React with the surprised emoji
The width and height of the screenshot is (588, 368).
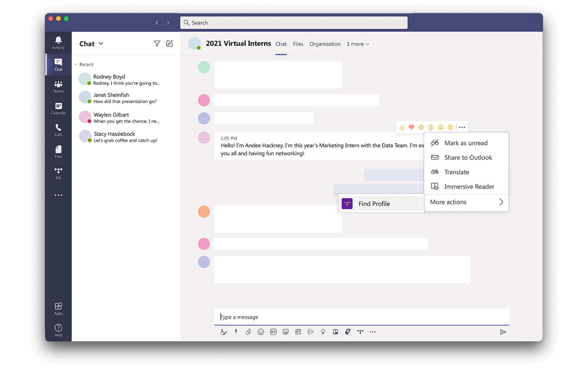pyautogui.click(x=431, y=127)
